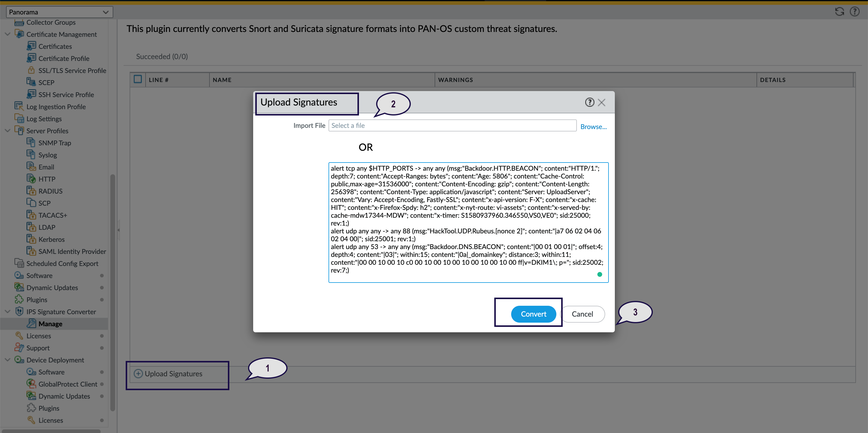
Task: Refresh the page with the refresh icon
Action: (840, 11)
